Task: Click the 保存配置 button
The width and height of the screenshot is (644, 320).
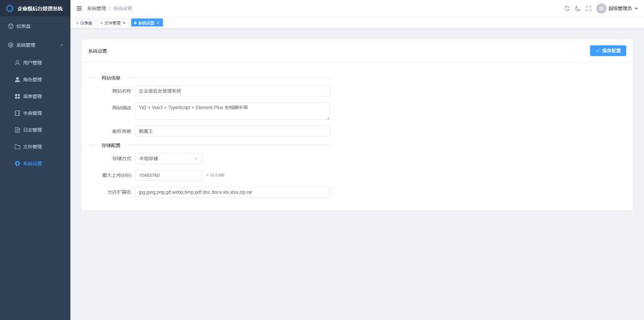Action: [608, 51]
